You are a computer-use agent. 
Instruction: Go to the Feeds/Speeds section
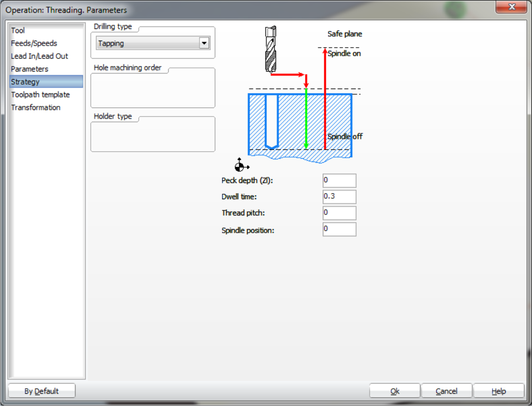click(x=34, y=44)
